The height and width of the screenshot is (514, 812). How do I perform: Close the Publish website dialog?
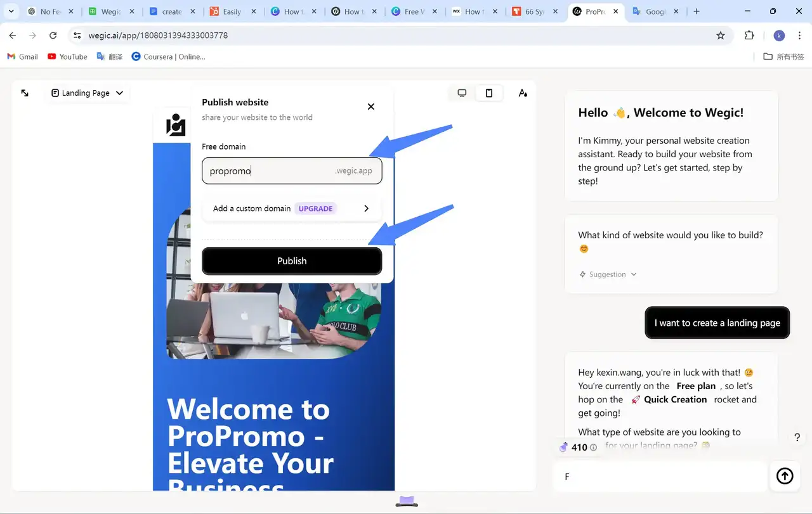[371, 106]
